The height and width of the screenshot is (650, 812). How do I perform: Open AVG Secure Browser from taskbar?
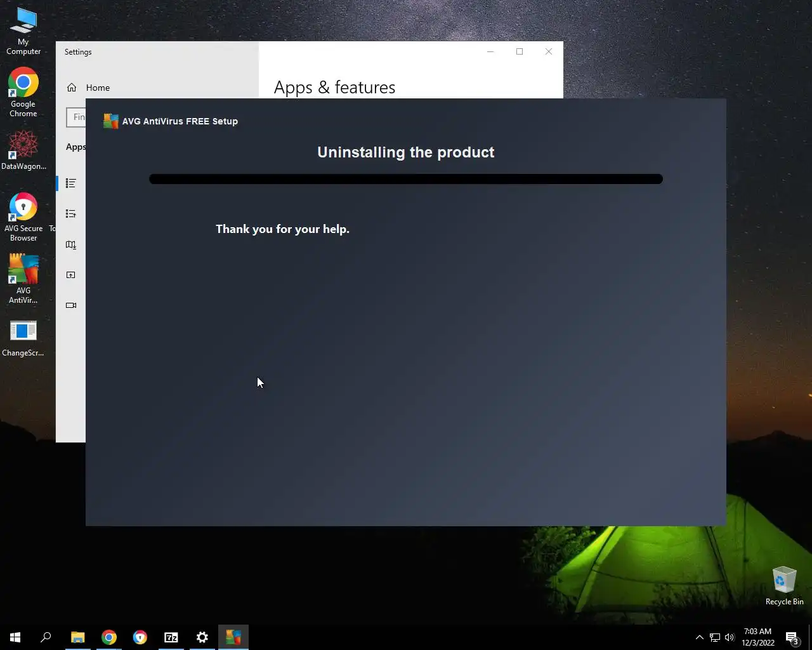pos(140,637)
